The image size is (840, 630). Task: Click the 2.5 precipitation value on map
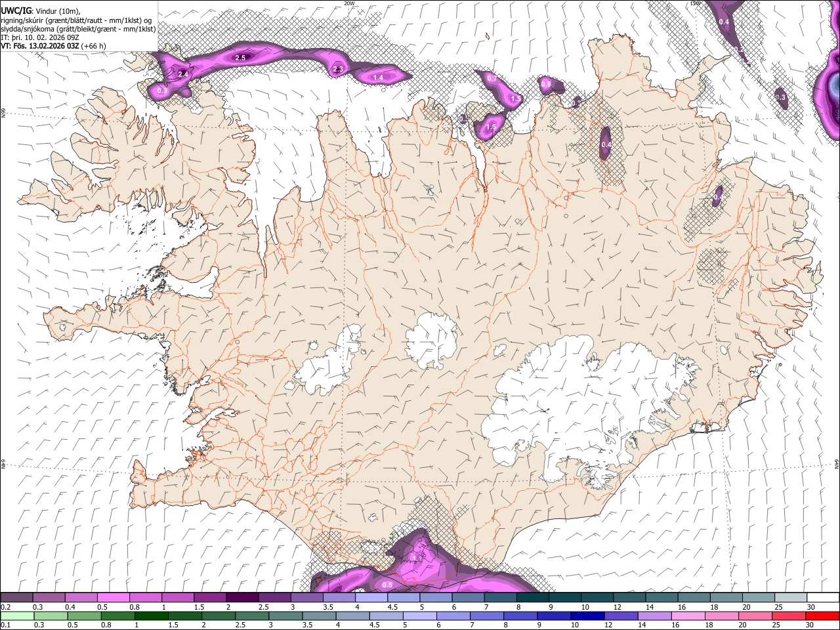(x=240, y=58)
